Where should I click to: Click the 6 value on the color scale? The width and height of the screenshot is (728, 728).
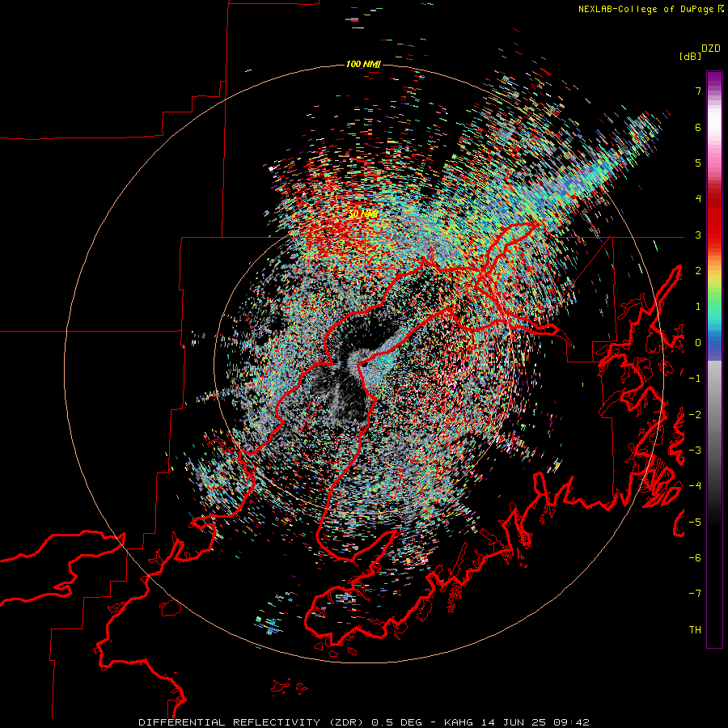(698, 127)
